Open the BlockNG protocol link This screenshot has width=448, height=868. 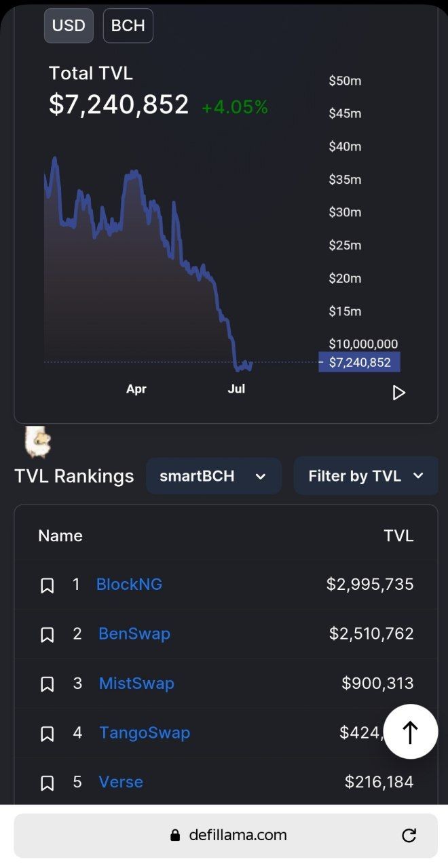(x=129, y=585)
